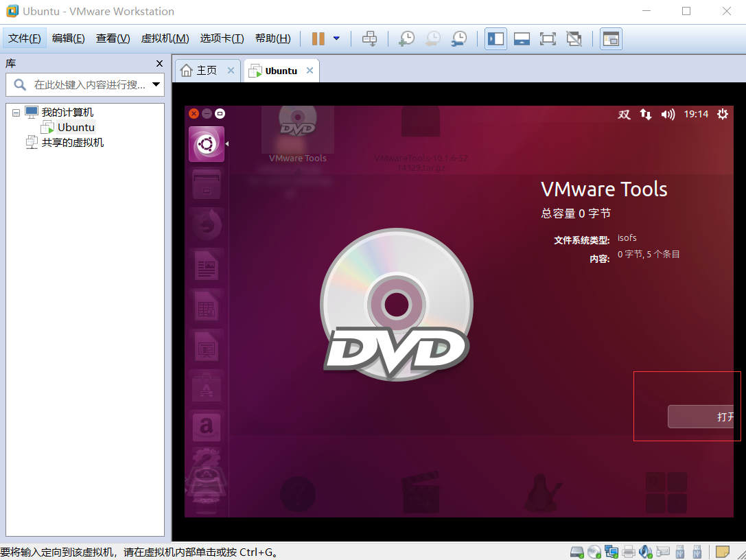This screenshot has width=746, height=560.
Task: Enter full screen mode
Action: tap(548, 38)
